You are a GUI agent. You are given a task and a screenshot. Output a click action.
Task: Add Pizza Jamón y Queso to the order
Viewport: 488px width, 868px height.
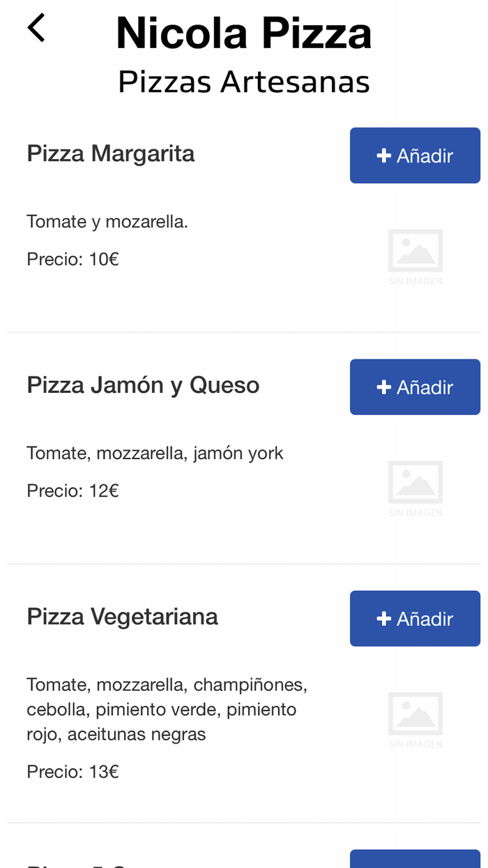(x=415, y=387)
